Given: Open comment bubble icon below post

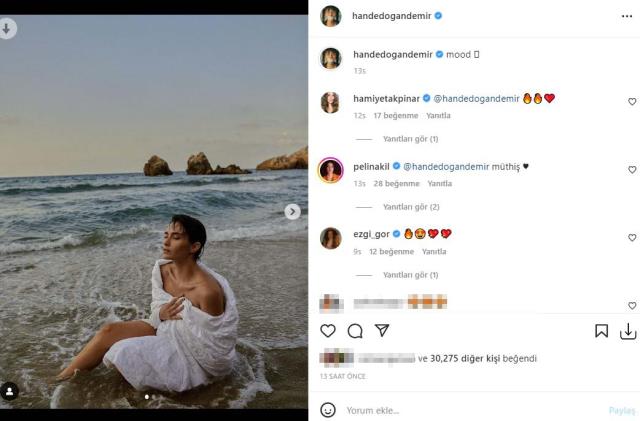Looking at the screenshot, I should pyautogui.click(x=355, y=331).
